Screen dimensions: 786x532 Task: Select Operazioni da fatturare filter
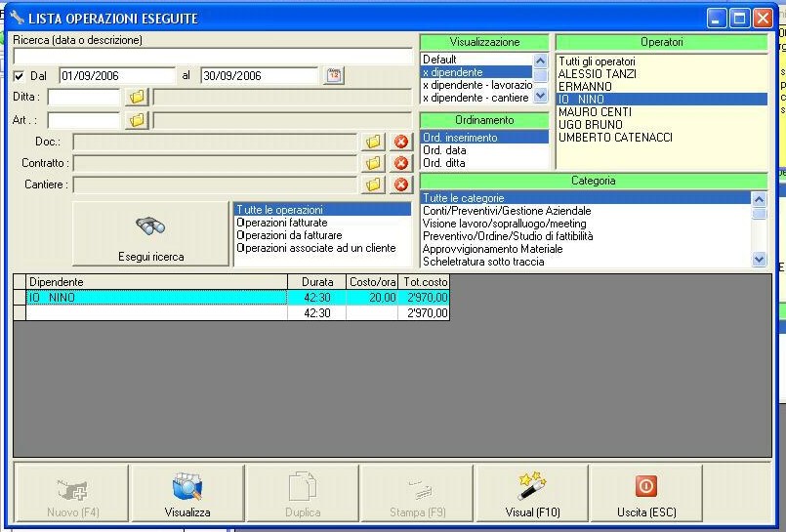(x=289, y=235)
